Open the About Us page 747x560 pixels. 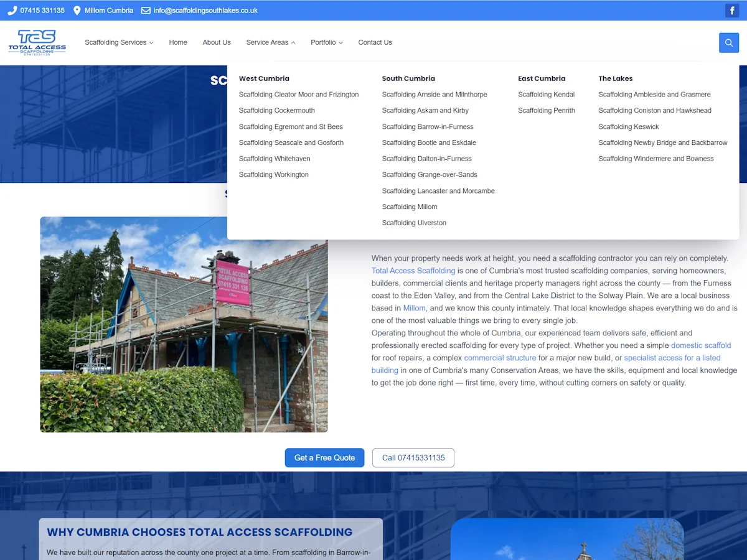(217, 42)
